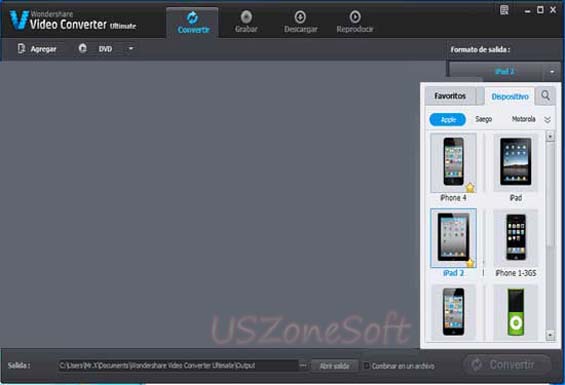The image size is (565, 385).
Task: Click the Wondershare V logo
Action: 19,20
